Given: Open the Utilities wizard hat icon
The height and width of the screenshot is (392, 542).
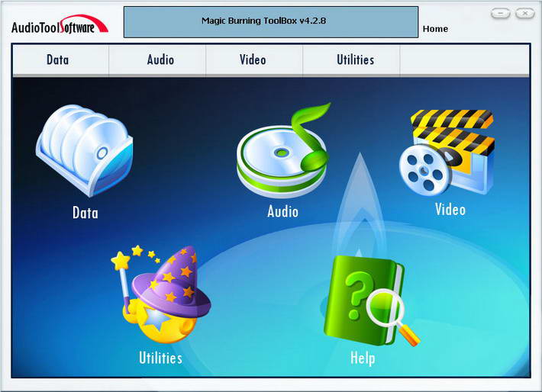Looking at the screenshot, I should tap(161, 294).
